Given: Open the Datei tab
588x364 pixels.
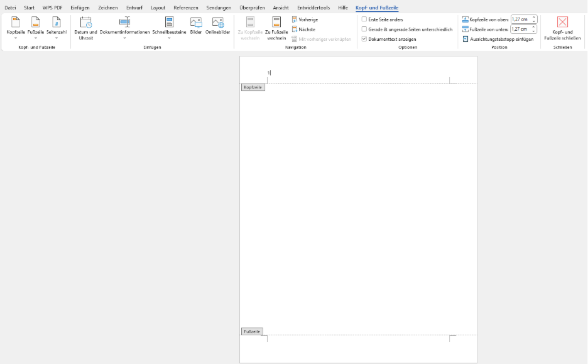Looking at the screenshot, I should point(10,8).
